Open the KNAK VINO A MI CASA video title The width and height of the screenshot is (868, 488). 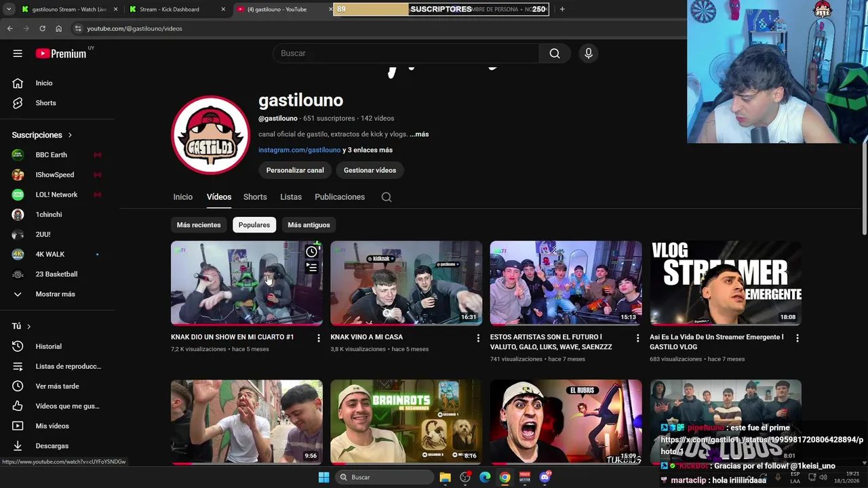pyautogui.click(x=366, y=337)
